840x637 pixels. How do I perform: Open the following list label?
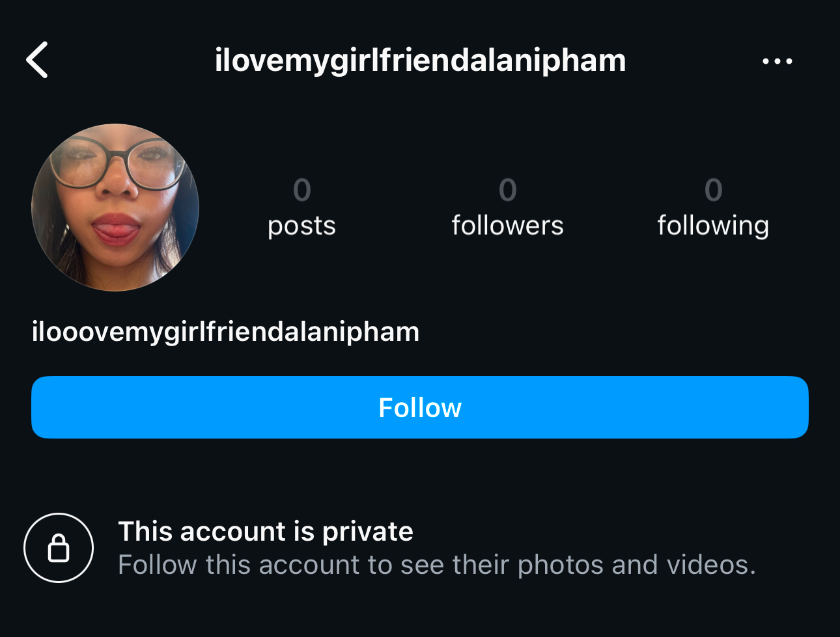tap(713, 226)
